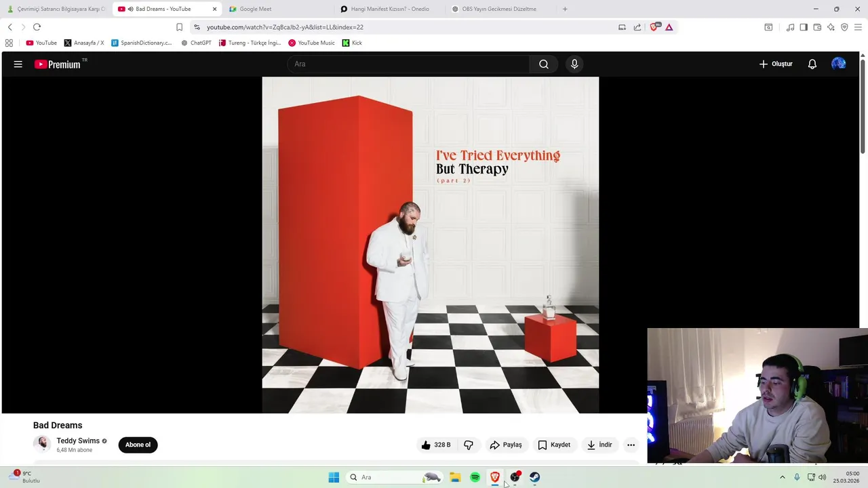Open the weather widget showing 9°C
This screenshot has height=488, width=868.
coord(26,477)
